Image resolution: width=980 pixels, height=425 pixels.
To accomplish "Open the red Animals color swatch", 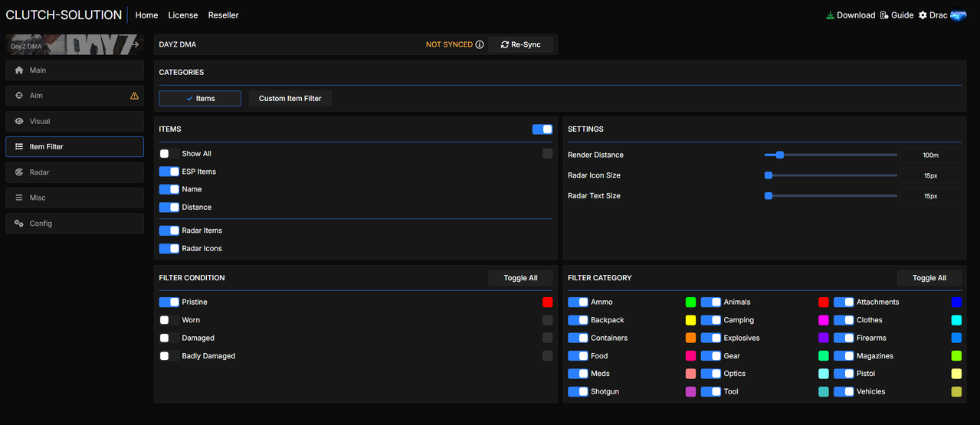I will [x=824, y=302].
